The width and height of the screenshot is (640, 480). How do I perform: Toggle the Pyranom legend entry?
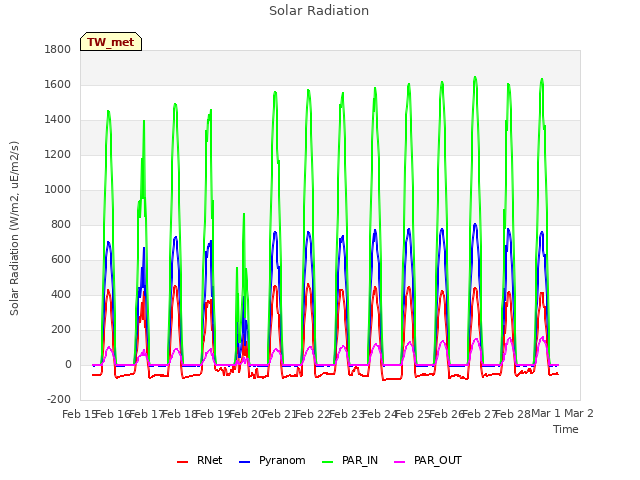pos(272,460)
